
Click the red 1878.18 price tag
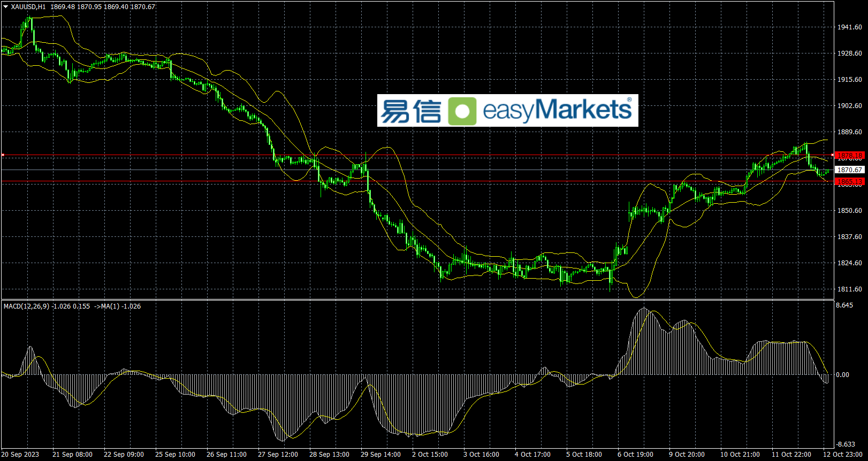[x=850, y=156]
